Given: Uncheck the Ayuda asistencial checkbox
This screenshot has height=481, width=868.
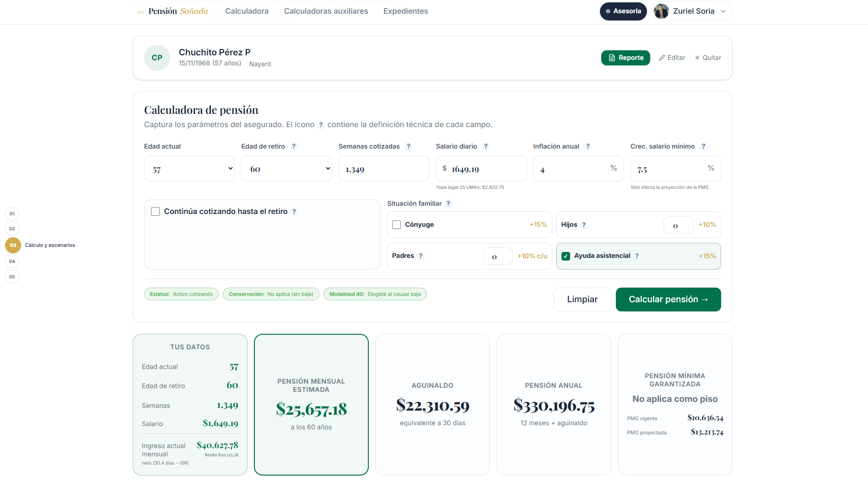Looking at the screenshot, I should (566, 256).
